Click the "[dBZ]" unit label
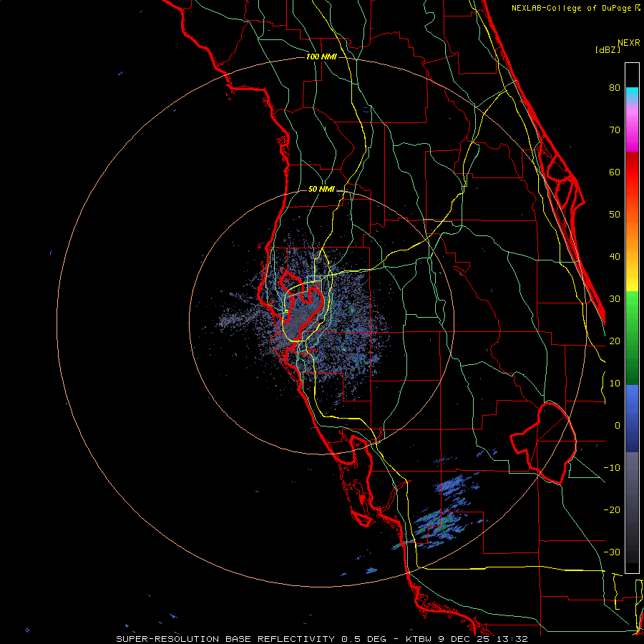The image size is (644, 644). 608,50
